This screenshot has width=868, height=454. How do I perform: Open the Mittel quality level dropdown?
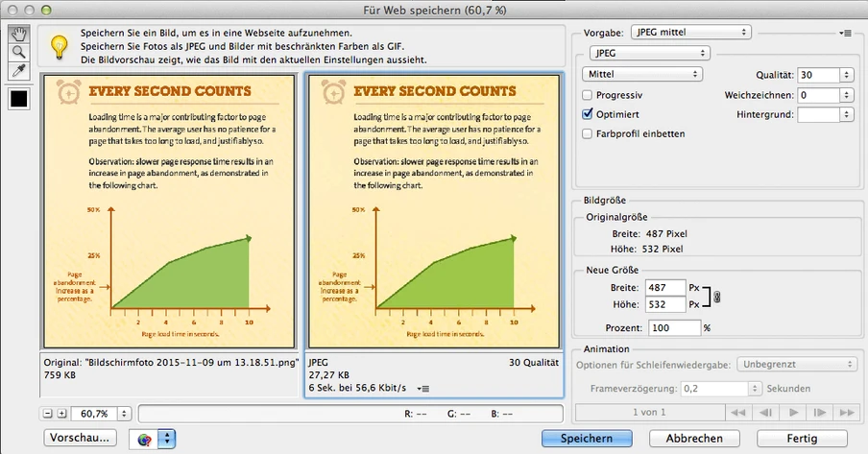642,74
